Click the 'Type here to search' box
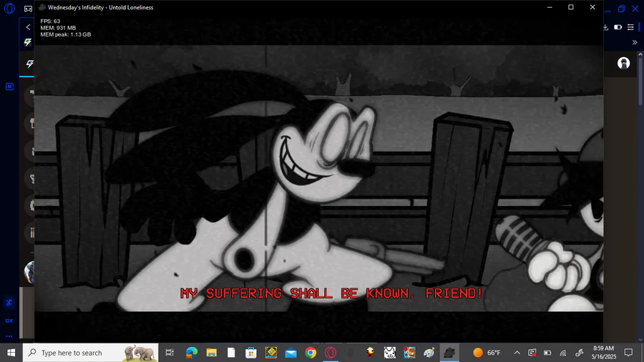Screen dimensions: 644x362 (90, 353)
